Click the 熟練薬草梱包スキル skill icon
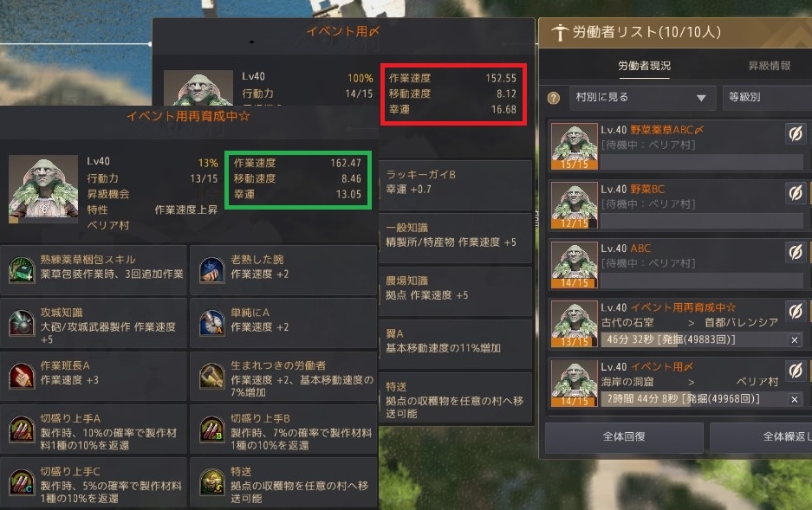Viewport: 812px width, 510px height. tap(22, 269)
